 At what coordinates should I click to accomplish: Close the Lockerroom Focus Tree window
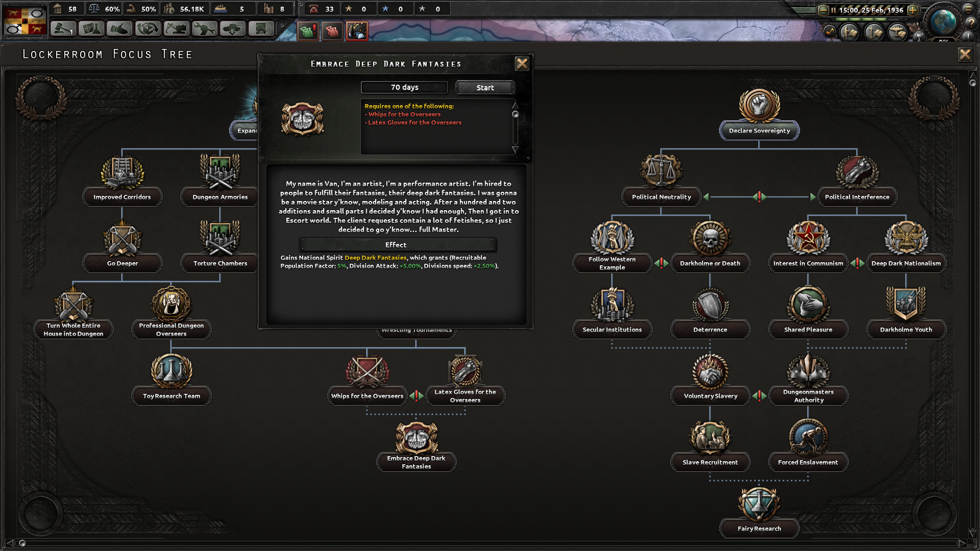(x=965, y=54)
